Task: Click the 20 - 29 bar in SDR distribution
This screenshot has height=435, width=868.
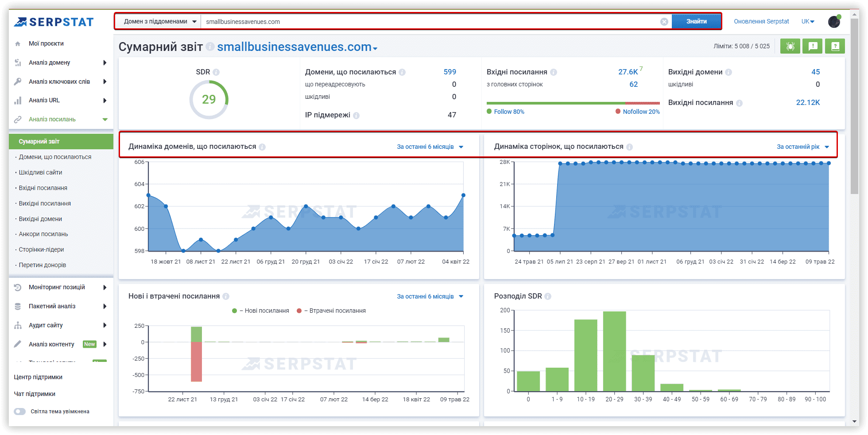Action: pyautogui.click(x=614, y=351)
